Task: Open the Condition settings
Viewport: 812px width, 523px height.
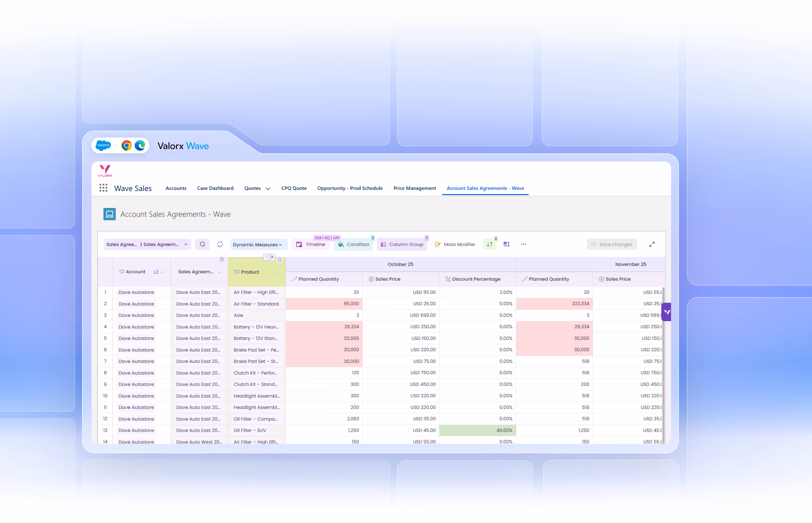Action: pyautogui.click(x=353, y=244)
